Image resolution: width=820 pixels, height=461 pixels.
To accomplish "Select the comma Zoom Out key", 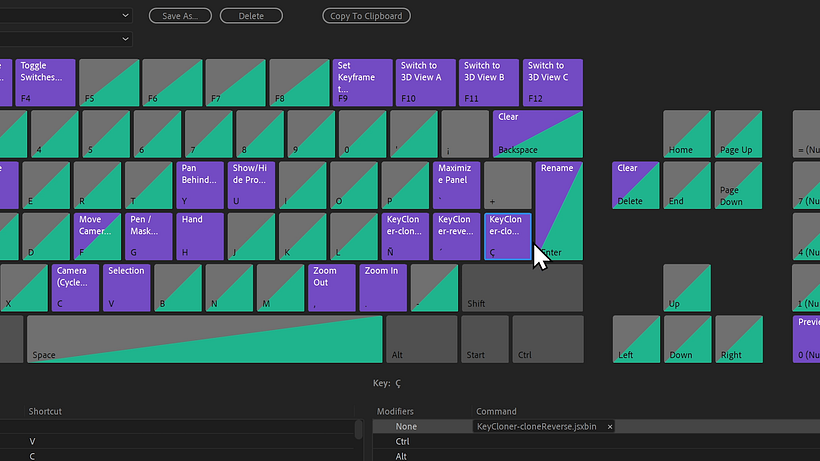I will point(332,287).
